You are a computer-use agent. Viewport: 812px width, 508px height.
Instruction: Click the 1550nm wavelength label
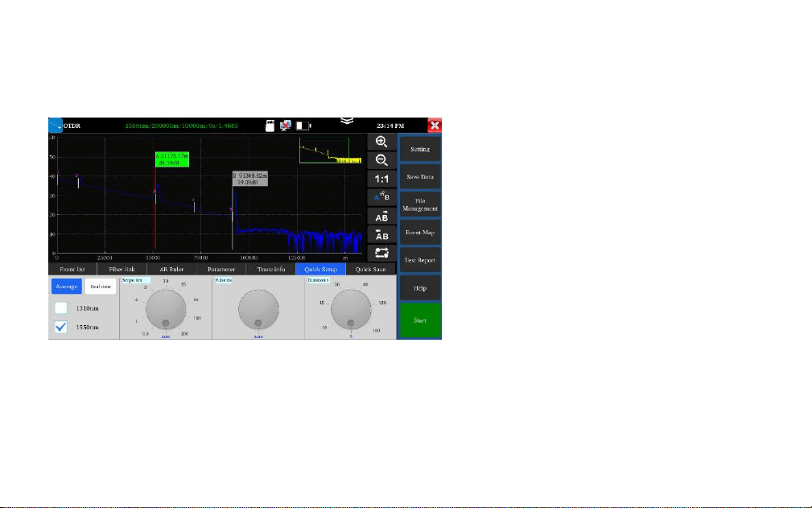(87, 328)
